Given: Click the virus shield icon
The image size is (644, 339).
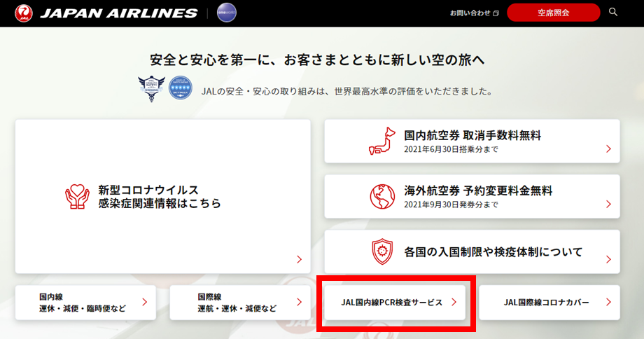Looking at the screenshot, I should click(382, 251).
